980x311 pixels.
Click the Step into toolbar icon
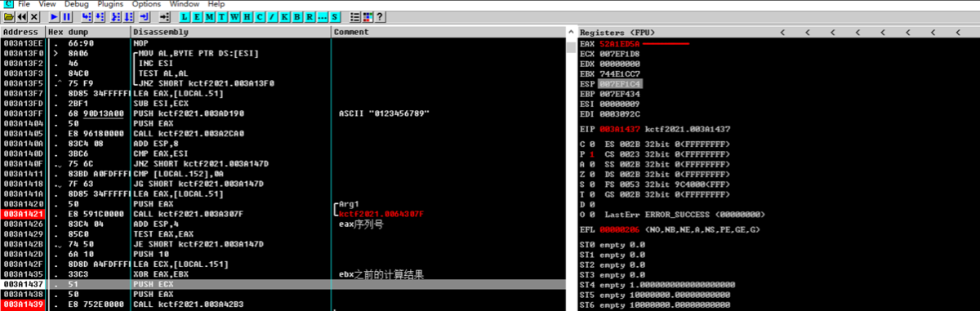tap(87, 16)
